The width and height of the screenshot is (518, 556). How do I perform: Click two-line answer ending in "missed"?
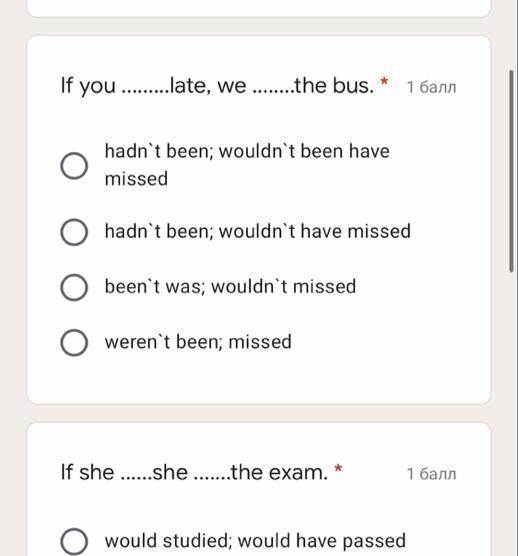coord(247,165)
